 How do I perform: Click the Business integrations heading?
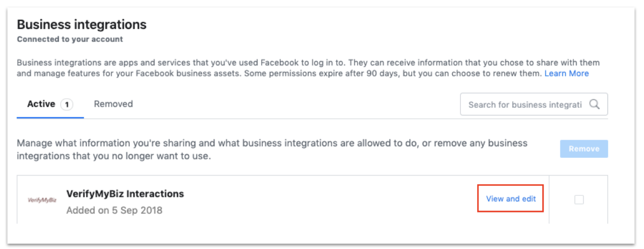(x=82, y=24)
